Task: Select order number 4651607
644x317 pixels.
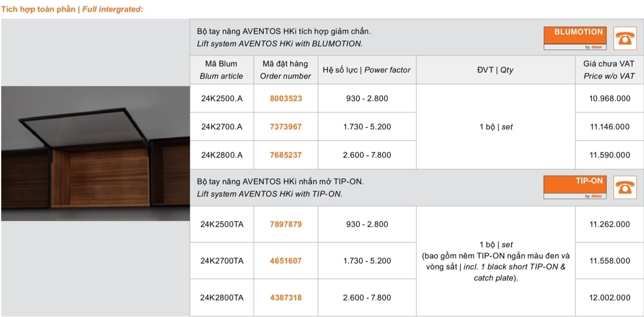Action: [286, 261]
